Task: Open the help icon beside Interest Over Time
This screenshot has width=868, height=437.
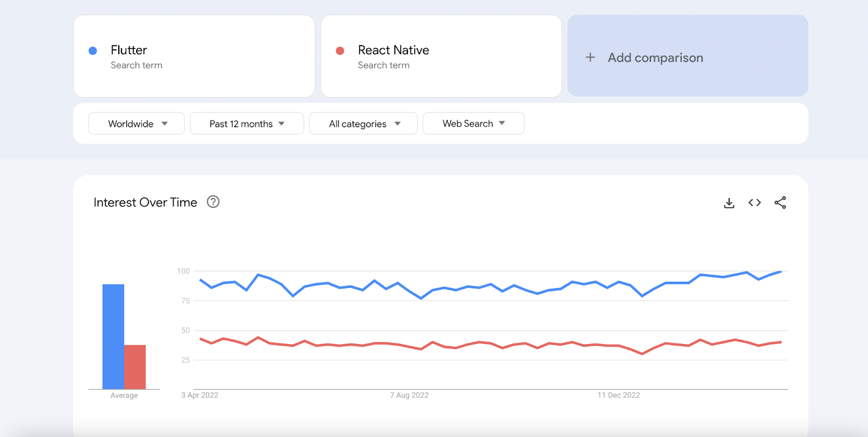Action: 213,202
